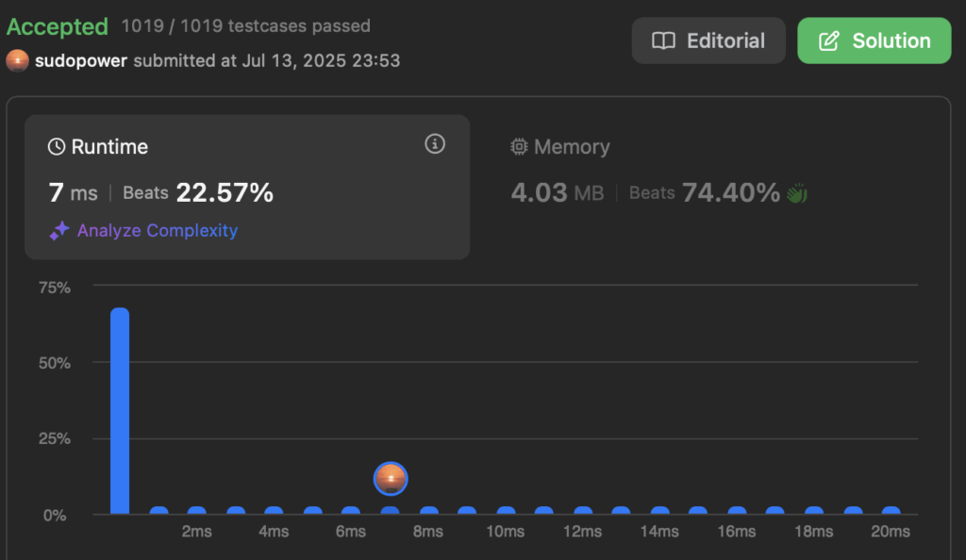Click the 50% axis label

pyautogui.click(x=54, y=363)
